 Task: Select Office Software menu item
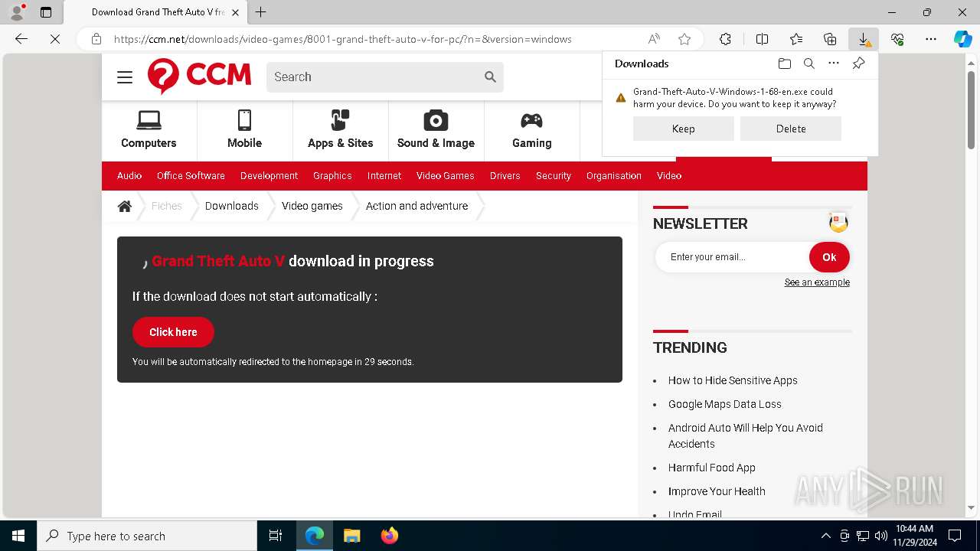(x=191, y=176)
